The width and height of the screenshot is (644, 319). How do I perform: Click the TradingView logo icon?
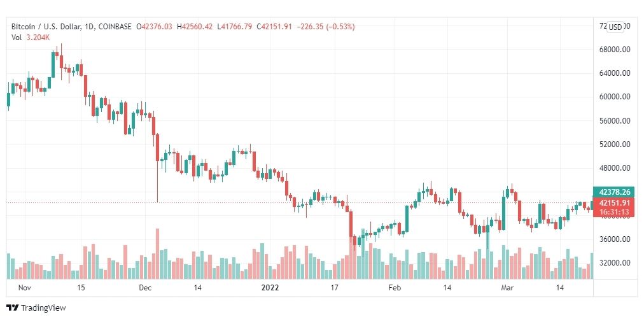tap(13, 308)
